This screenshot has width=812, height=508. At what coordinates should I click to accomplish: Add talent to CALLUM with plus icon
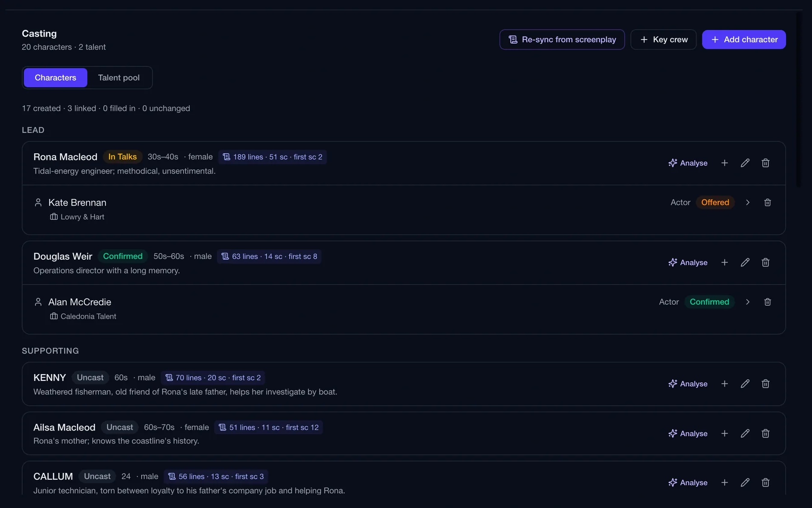724,482
